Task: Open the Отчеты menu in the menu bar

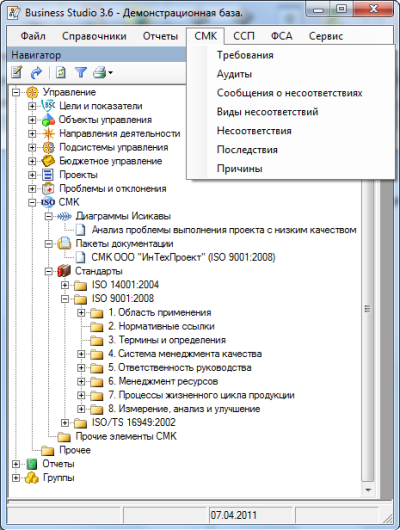Action: click(x=160, y=36)
